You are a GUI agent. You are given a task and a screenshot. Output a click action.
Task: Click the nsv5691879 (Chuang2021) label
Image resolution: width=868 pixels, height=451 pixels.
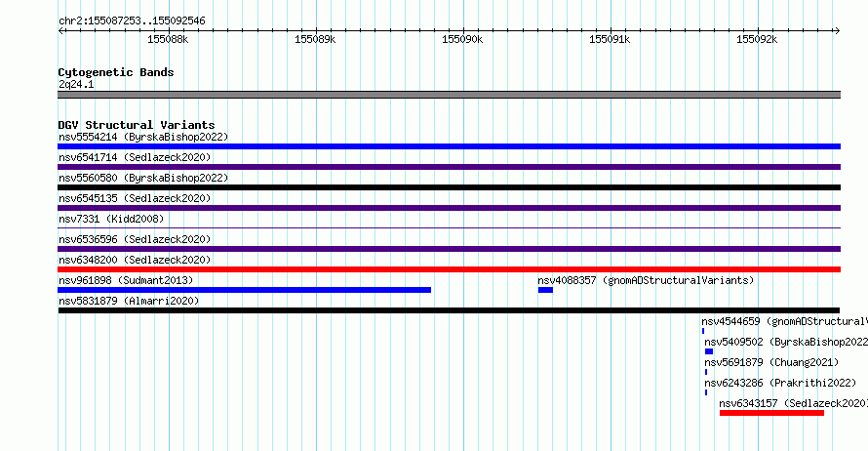pyautogui.click(x=771, y=362)
